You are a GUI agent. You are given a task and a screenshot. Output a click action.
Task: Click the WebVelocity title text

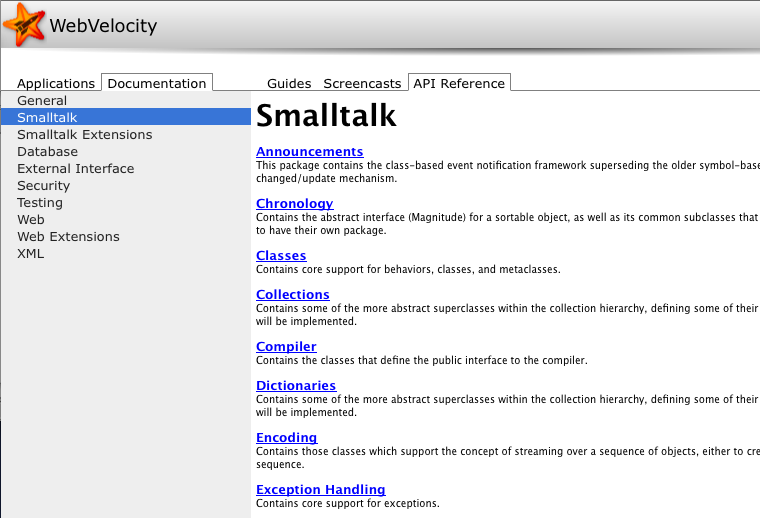pos(103,25)
